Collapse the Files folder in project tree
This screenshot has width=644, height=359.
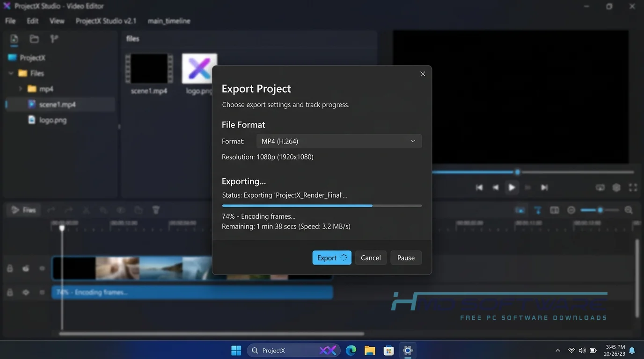point(11,73)
